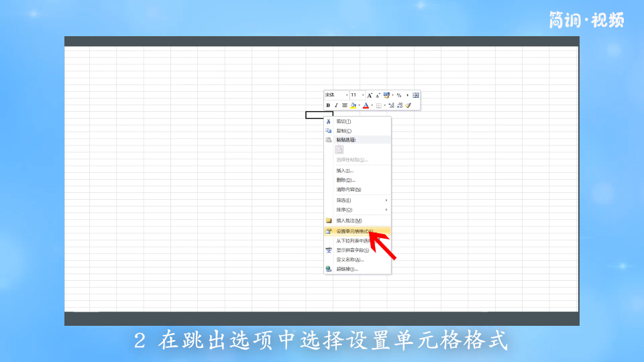644x362 pixels.
Task: Toggle Bold in the mini toolbar
Action: 328,105
